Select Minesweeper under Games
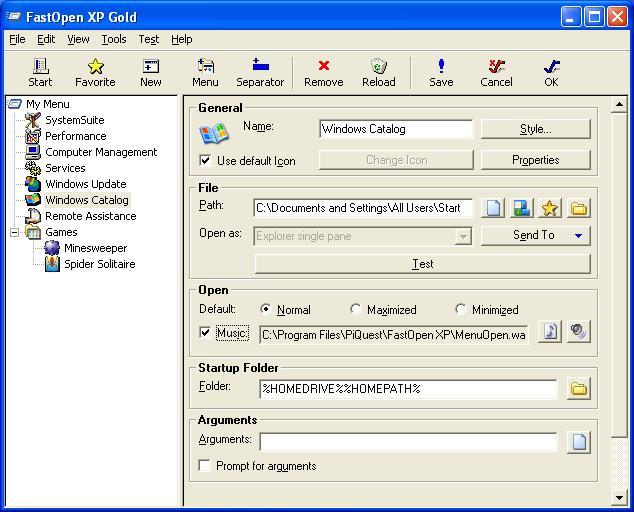 pos(95,248)
